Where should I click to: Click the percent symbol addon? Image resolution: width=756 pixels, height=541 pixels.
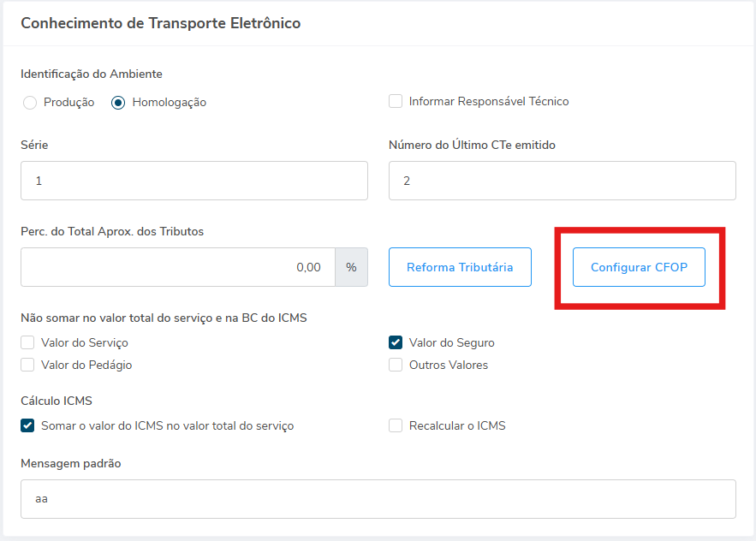tap(351, 267)
